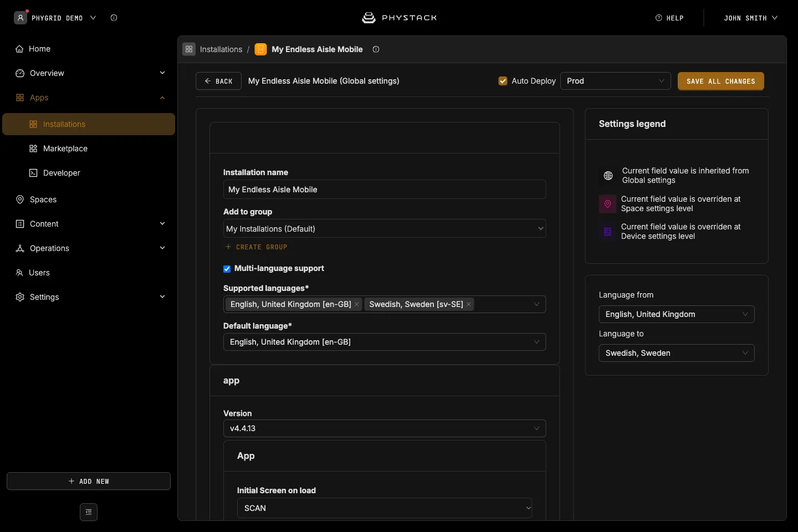Viewport: 798px width, 532px height.
Task: Open the Language from dropdown
Action: point(677,314)
